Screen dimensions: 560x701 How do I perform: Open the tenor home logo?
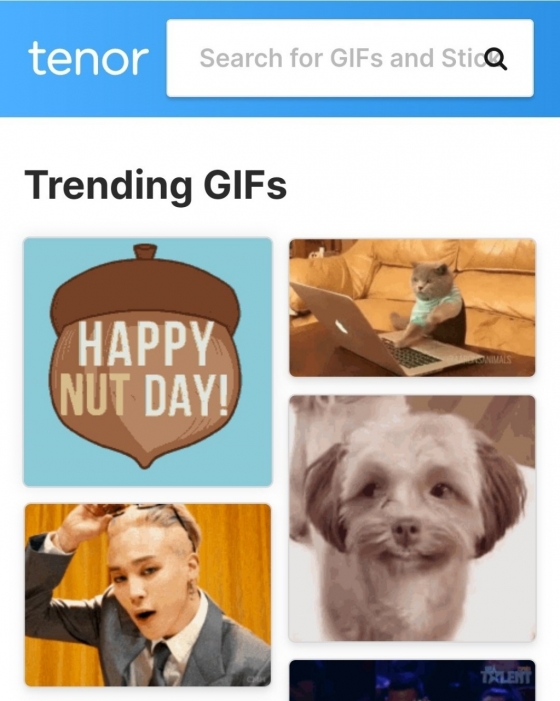pos(88,59)
